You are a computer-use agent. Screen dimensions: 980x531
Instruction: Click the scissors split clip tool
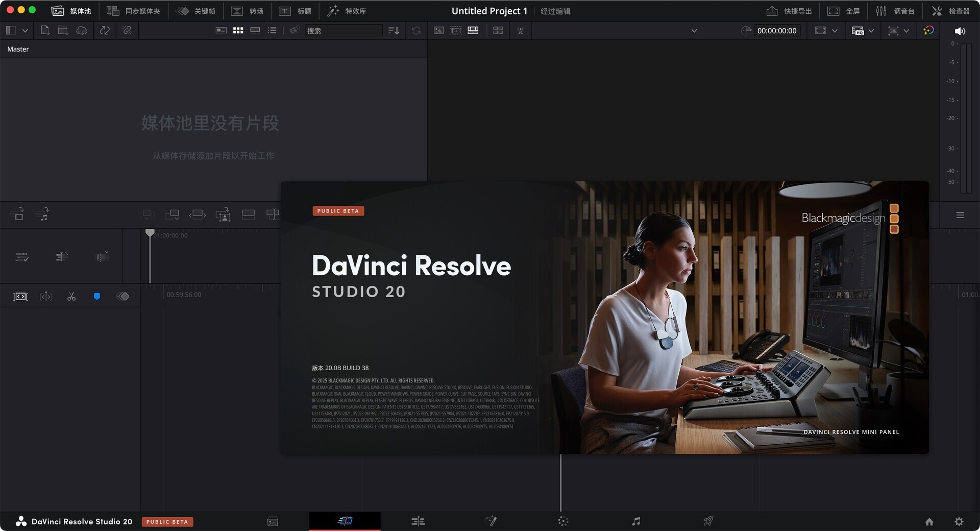71,297
